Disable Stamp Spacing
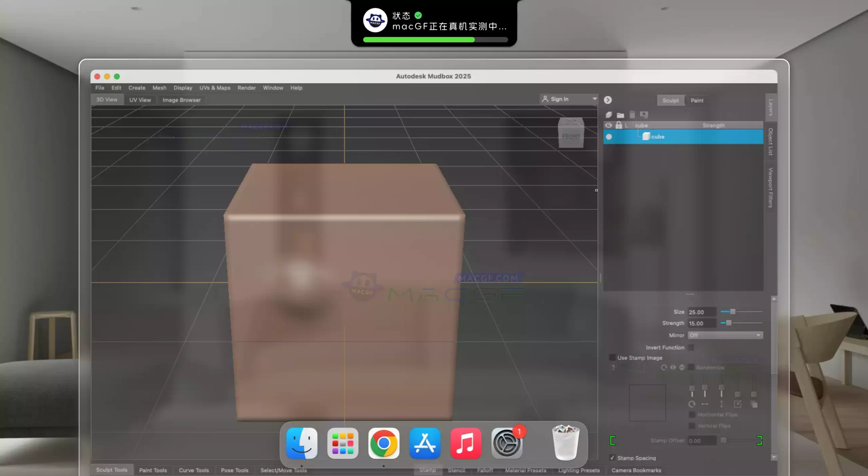868x476 pixels. [612, 457]
